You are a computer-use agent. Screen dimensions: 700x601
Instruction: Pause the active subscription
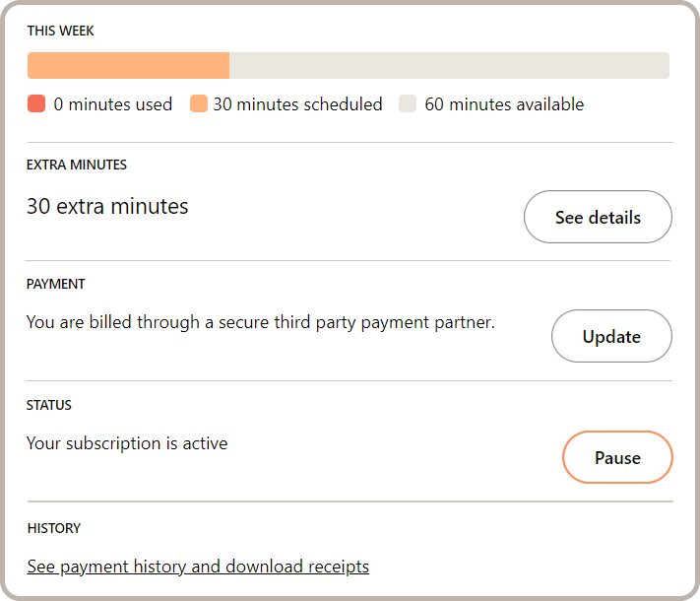click(617, 457)
